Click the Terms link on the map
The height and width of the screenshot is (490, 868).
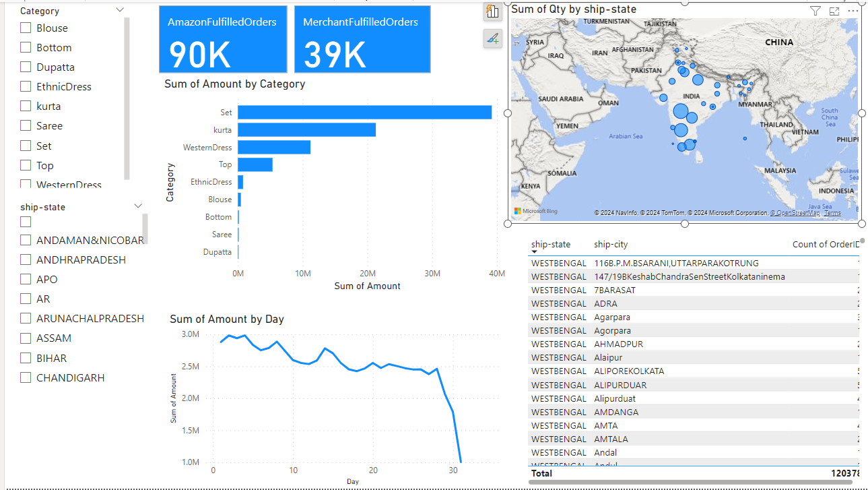coord(832,212)
